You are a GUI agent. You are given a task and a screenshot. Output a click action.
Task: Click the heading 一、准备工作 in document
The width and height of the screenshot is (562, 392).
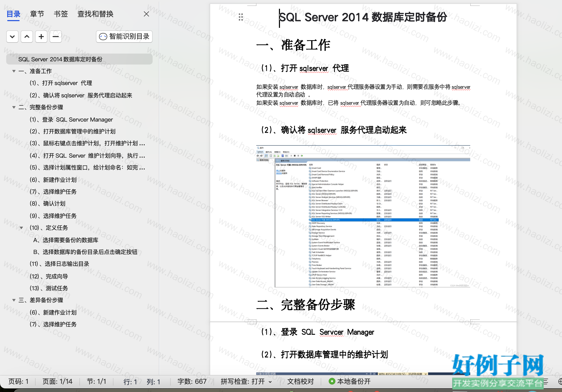tap(293, 45)
